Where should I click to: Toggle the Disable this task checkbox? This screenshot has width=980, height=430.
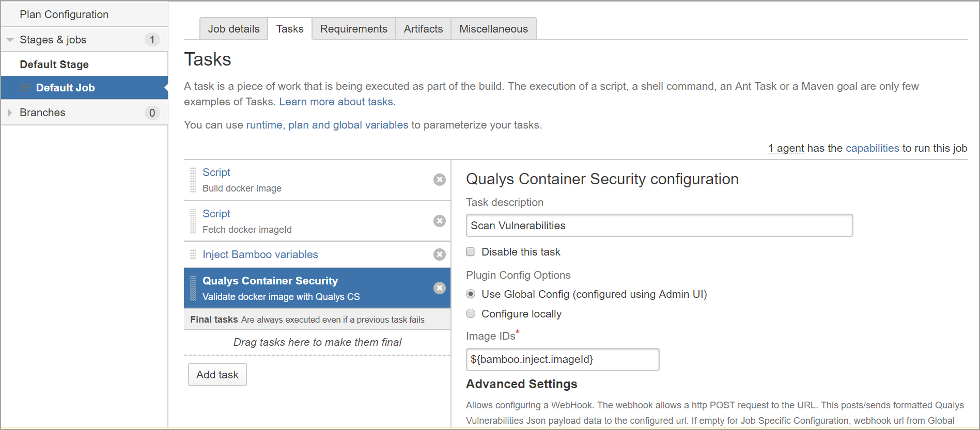tap(471, 252)
